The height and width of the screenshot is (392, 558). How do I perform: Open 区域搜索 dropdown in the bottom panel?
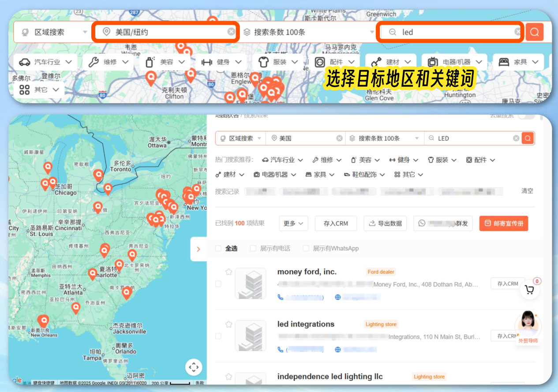coord(241,138)
